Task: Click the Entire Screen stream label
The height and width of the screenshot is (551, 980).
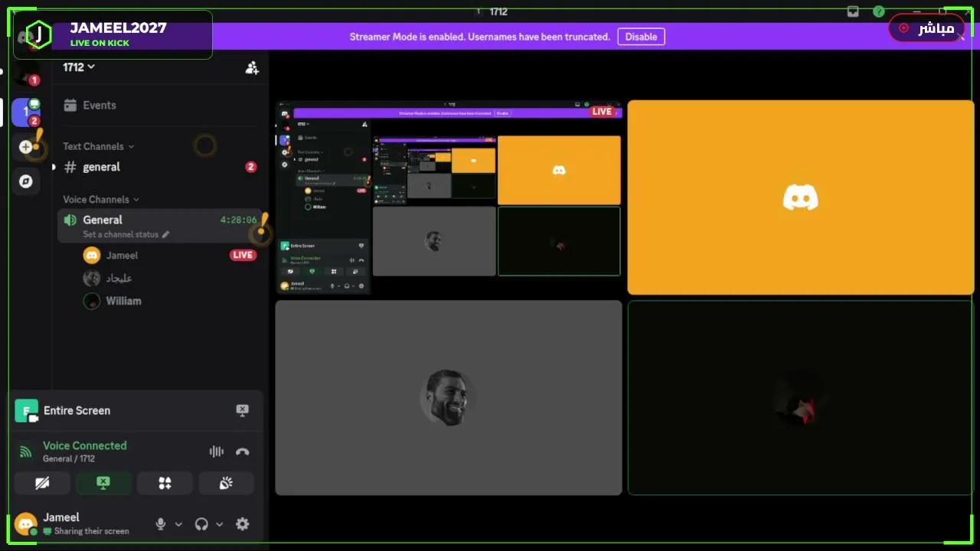Action: [x=77, y=410]
